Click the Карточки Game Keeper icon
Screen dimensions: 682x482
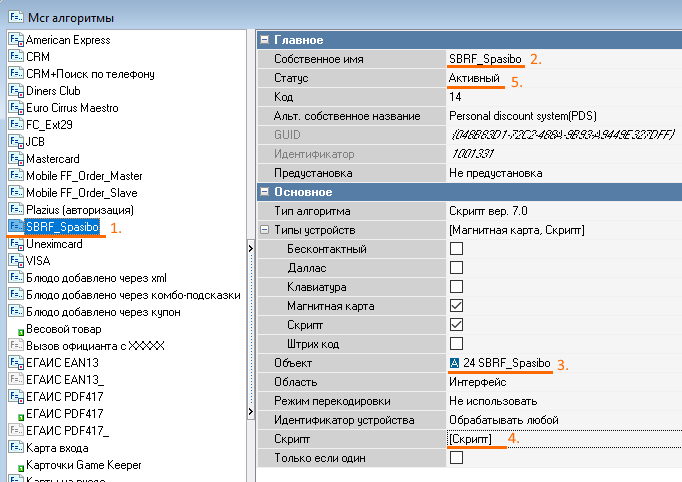tap(14, 465)
